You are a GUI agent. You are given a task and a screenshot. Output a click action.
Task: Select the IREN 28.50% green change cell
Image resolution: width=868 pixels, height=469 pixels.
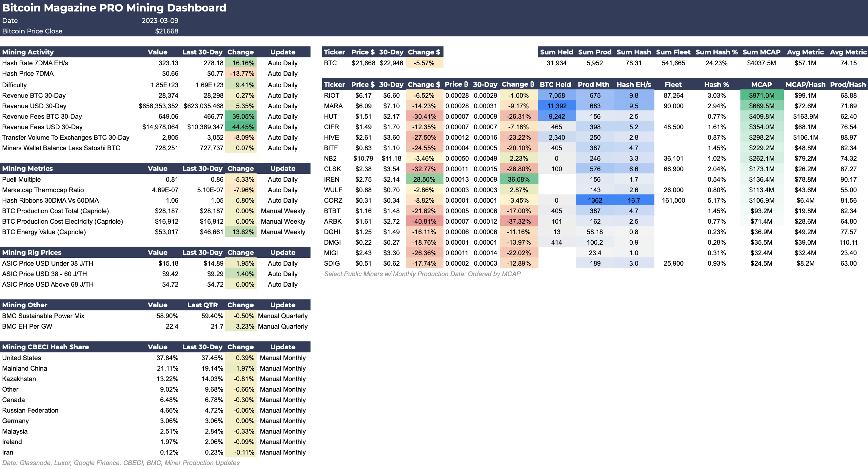click(424, 179)
